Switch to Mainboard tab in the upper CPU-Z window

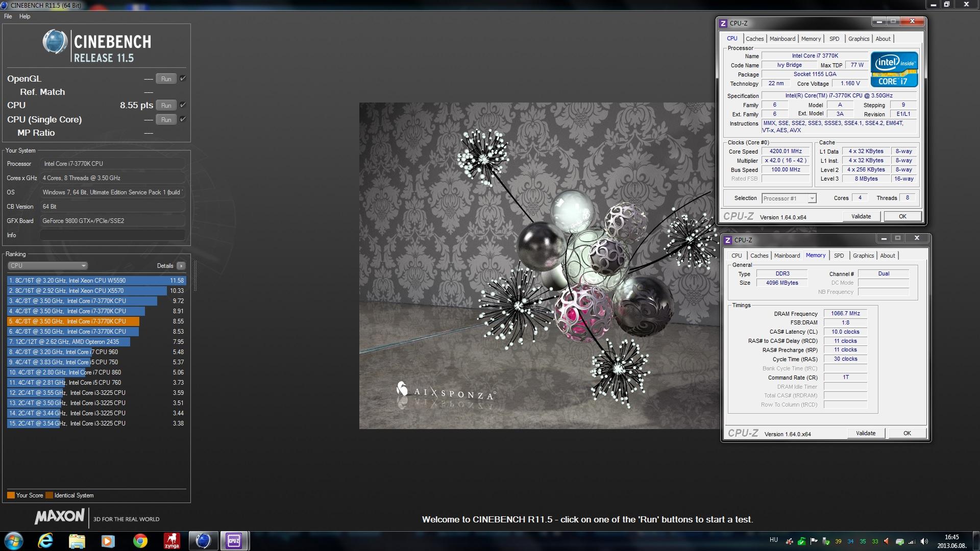(x=782, y=39)
